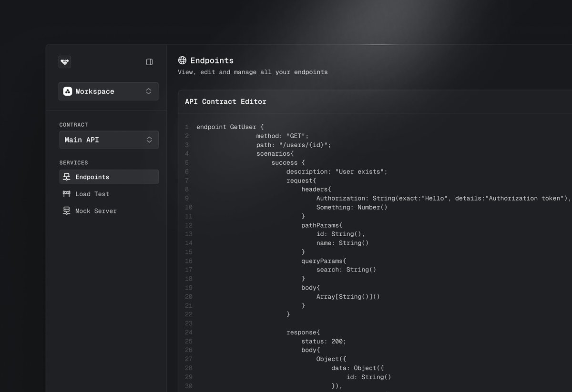Image resolution: width=572 pixels, height=392 pixels.
Task: Click the CONTRACT section label
Action: 73,125
